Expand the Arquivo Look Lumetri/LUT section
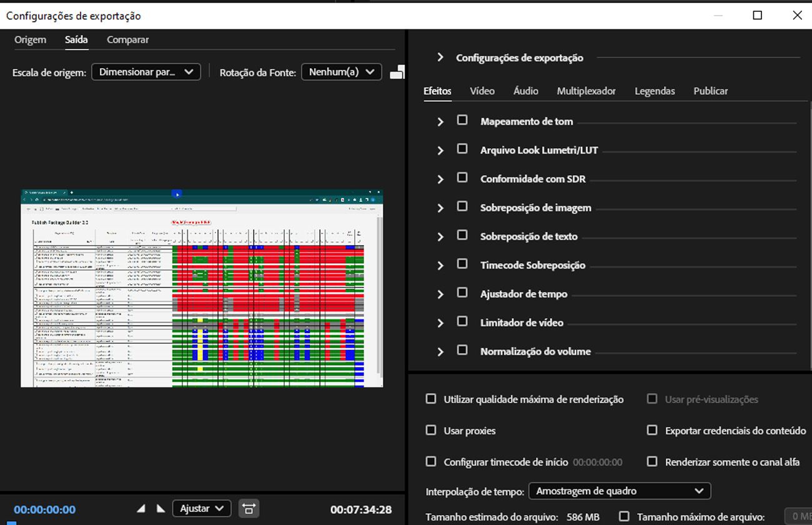Image resolution: width=812 pixels, height=525 pixels. pyautogui.click(x=440, y=150)
